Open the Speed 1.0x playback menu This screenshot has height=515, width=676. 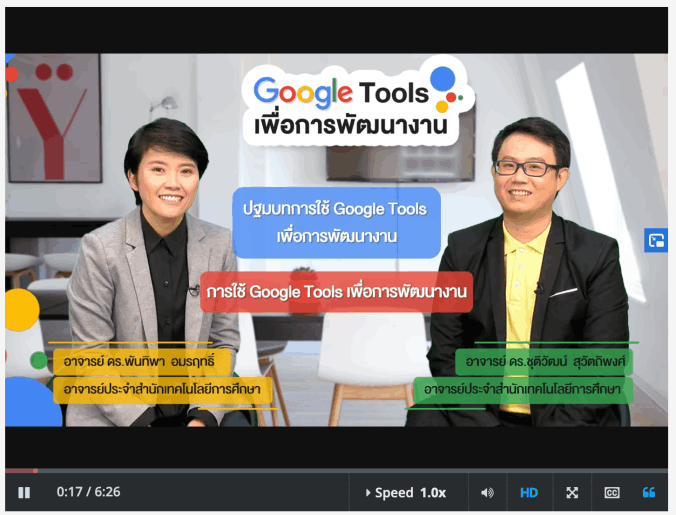pos(406,493)
